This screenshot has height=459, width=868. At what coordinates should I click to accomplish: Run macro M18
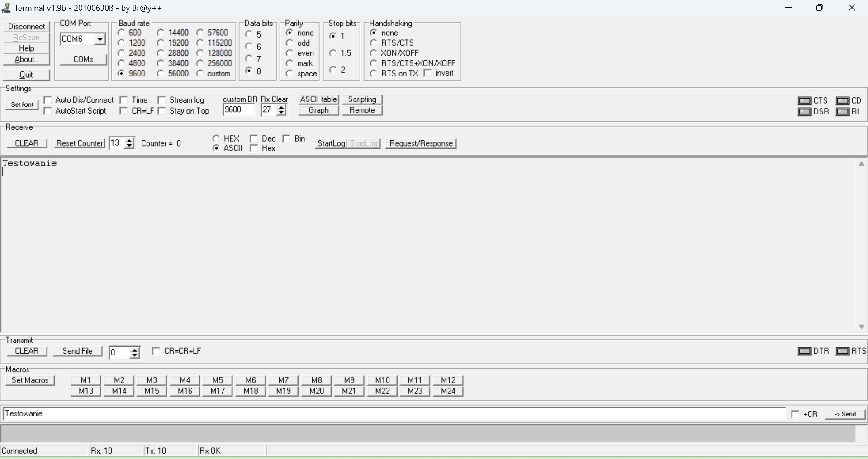click(x=251, y=391)
